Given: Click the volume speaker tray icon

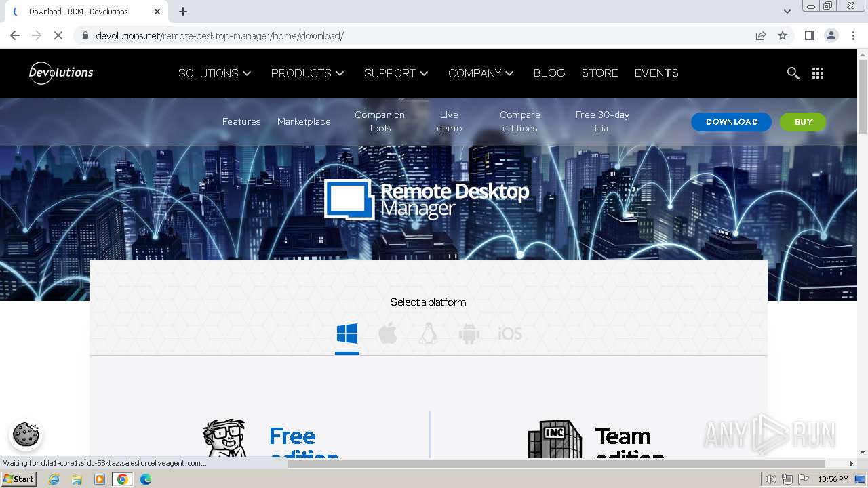Looking at the screenshot, I should pos(771,479).
